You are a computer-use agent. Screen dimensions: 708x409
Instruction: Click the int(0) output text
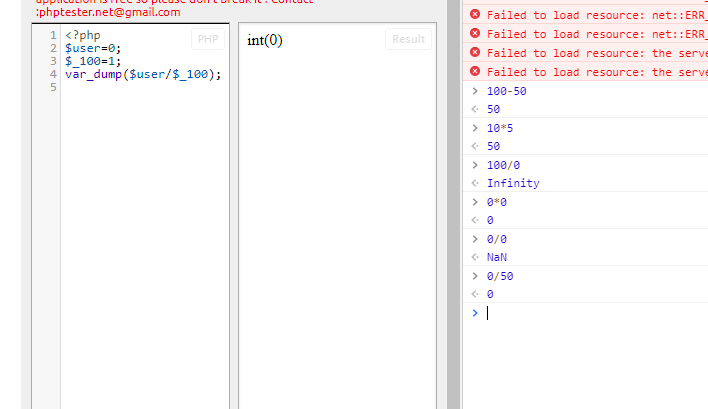(265, 41)
